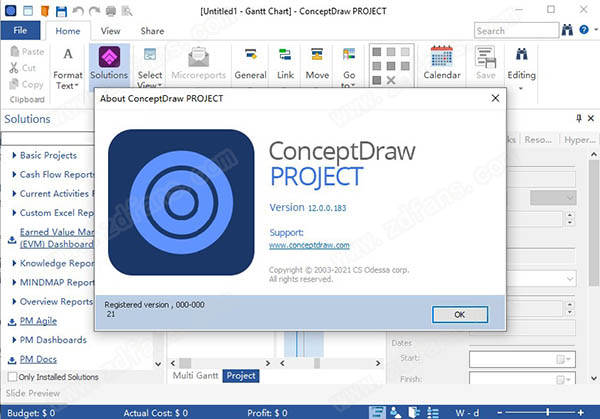
Task: Click OK in About dialog
Action: [x=460, y=315]
